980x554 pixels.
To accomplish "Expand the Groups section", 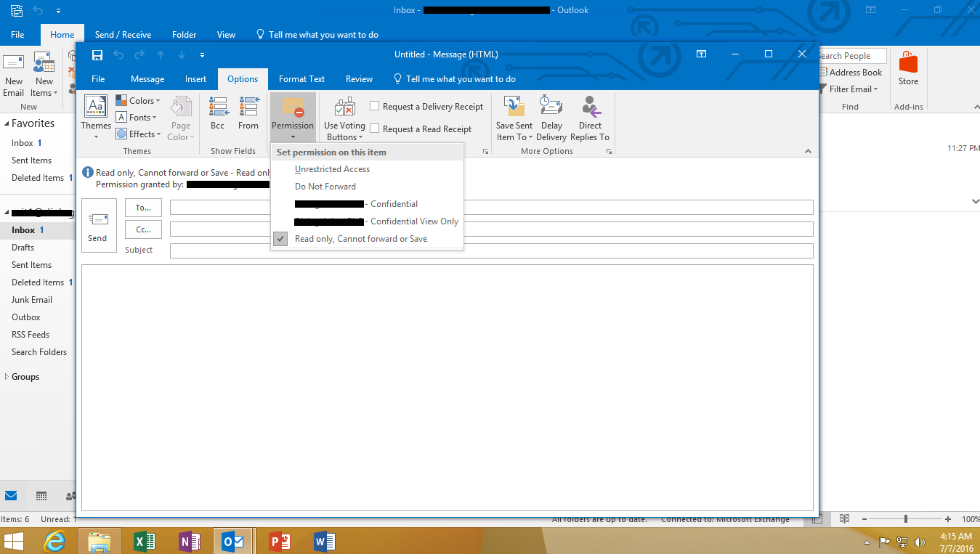I will pyautogui.click(x=7, y=377).
